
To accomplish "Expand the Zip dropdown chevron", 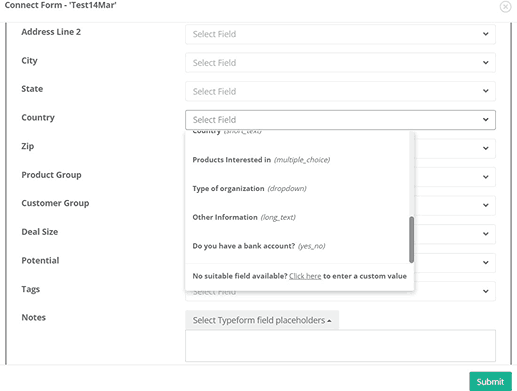I will pos(486,148).
